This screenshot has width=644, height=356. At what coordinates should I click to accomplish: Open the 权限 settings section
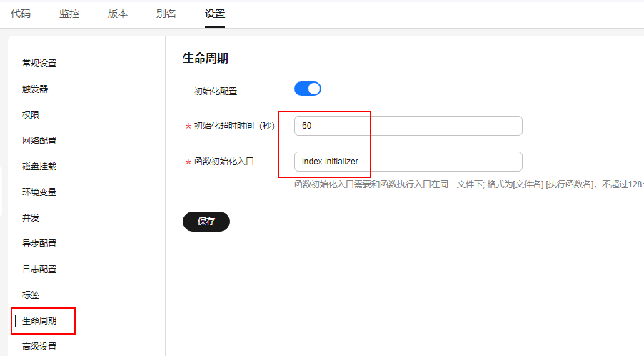tap(31, 115)
